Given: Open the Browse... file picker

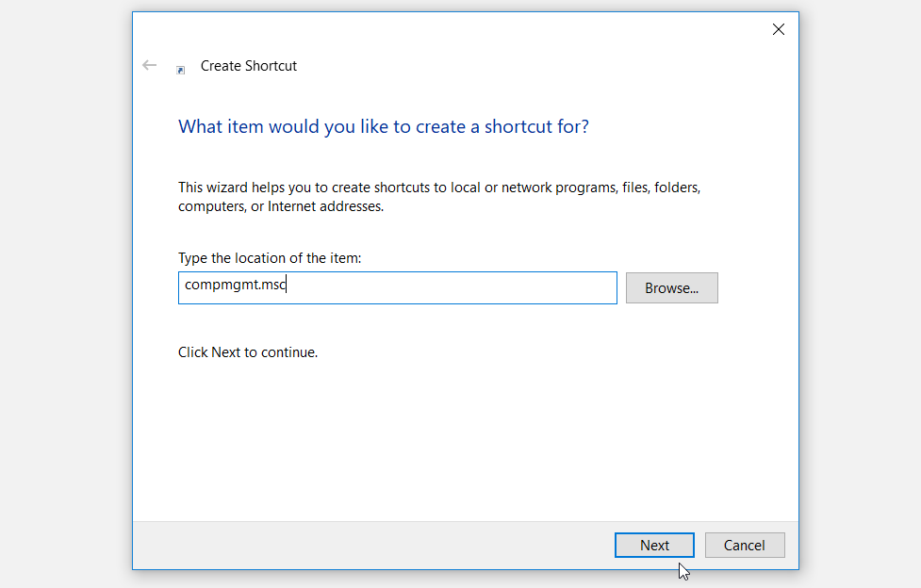Looking at the screenshot, I should click(671, 288).
